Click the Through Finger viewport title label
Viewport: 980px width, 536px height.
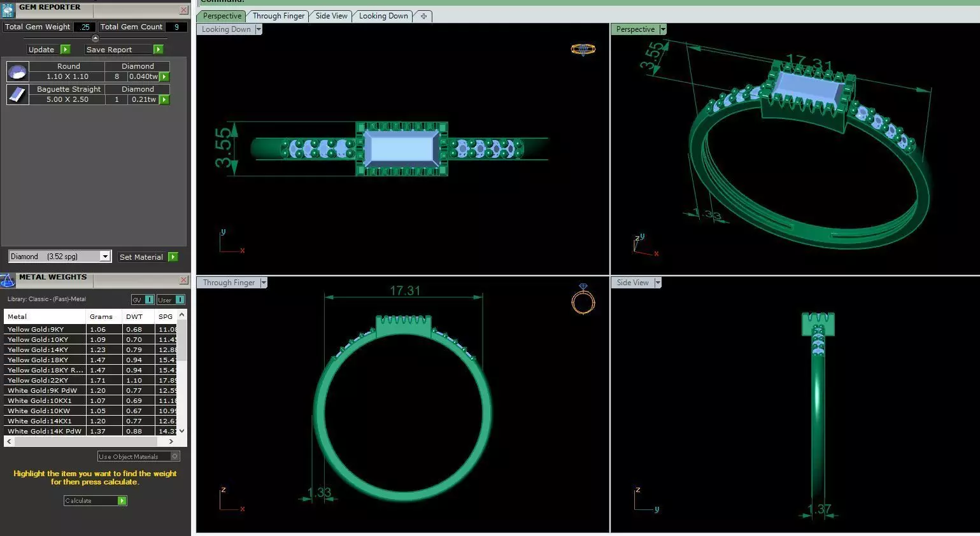[229, 283]
